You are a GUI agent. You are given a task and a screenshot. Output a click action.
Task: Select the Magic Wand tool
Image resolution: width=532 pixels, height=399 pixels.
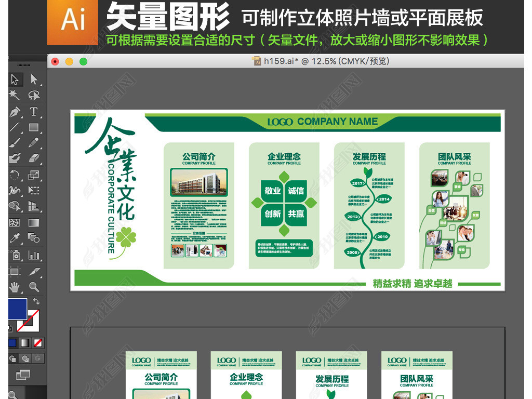[x=15, y=95]
